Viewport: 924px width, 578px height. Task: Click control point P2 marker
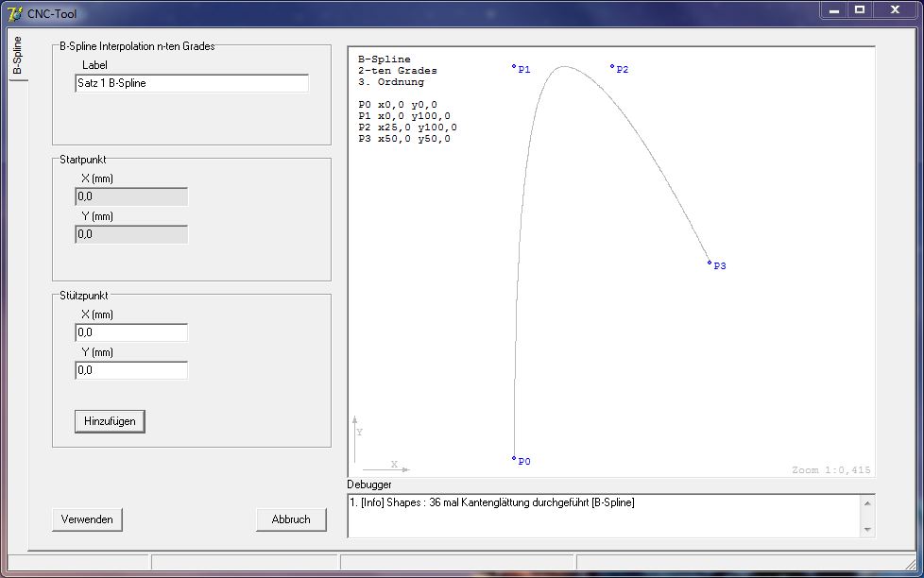(x=612, y=67)
